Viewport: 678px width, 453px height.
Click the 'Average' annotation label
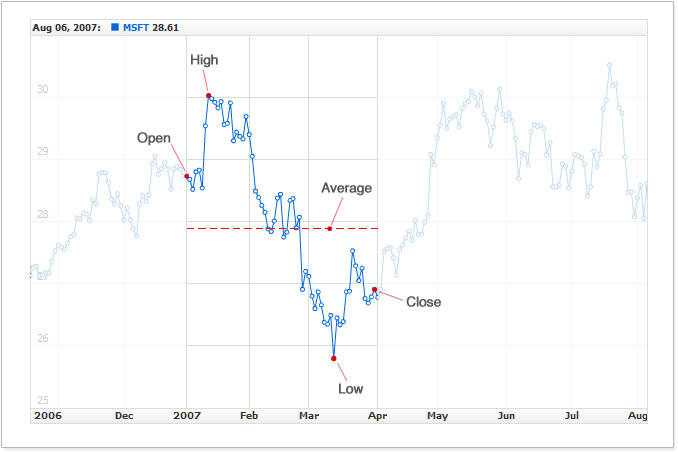point(346,188)
